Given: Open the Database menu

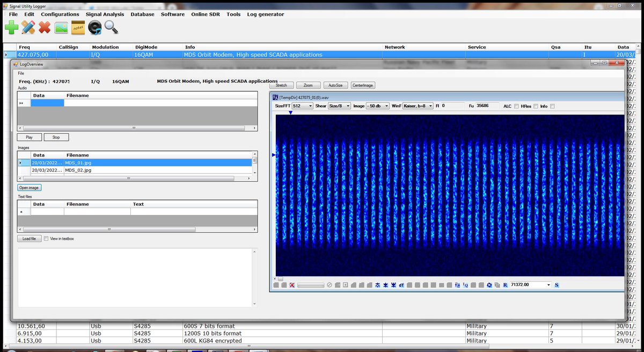Looking at the screenshot, I should click(142, 15).
